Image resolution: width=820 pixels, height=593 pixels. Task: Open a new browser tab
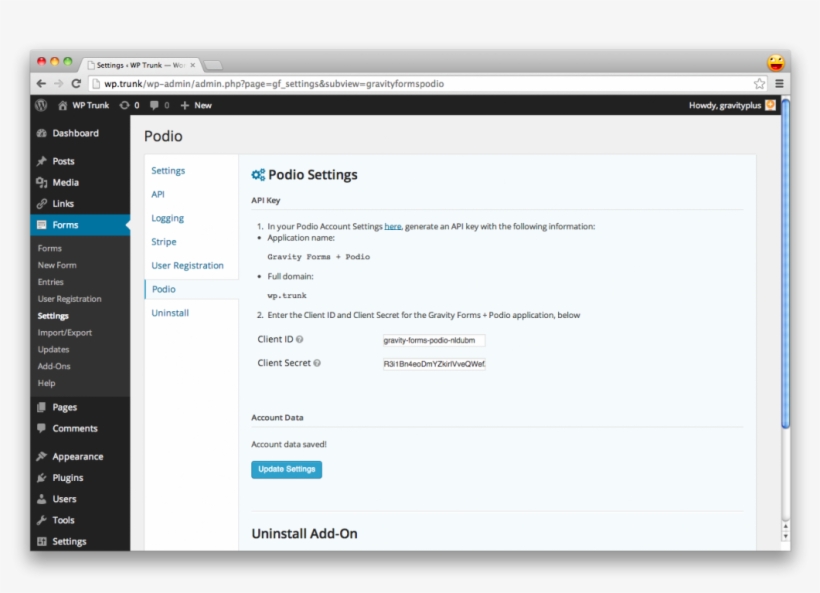[x=213, y=65]
